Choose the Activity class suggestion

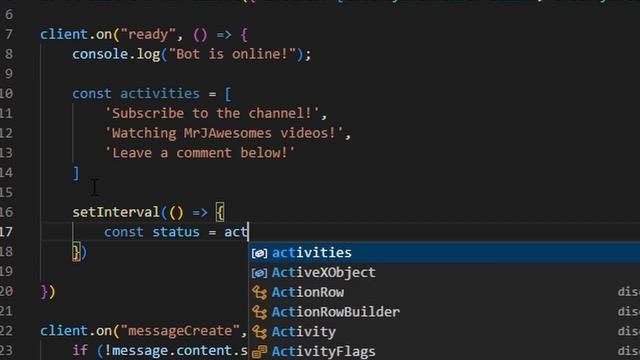[444, 331]
